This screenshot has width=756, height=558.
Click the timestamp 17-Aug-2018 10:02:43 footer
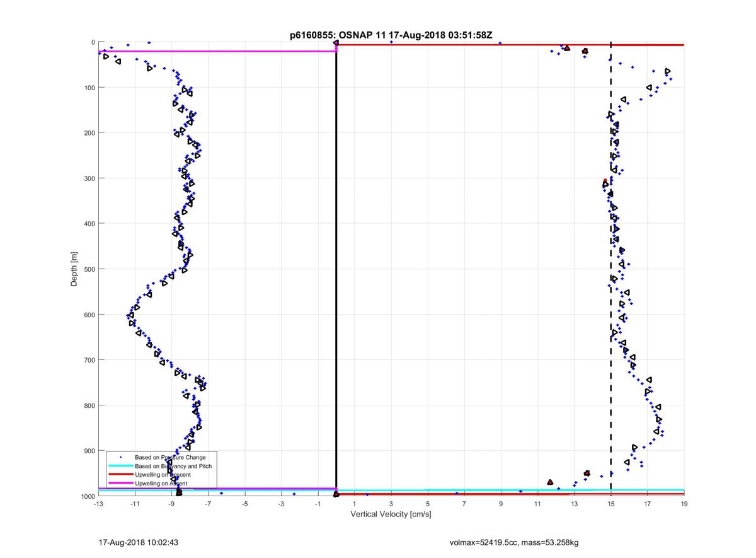click(x=139, y=542)
